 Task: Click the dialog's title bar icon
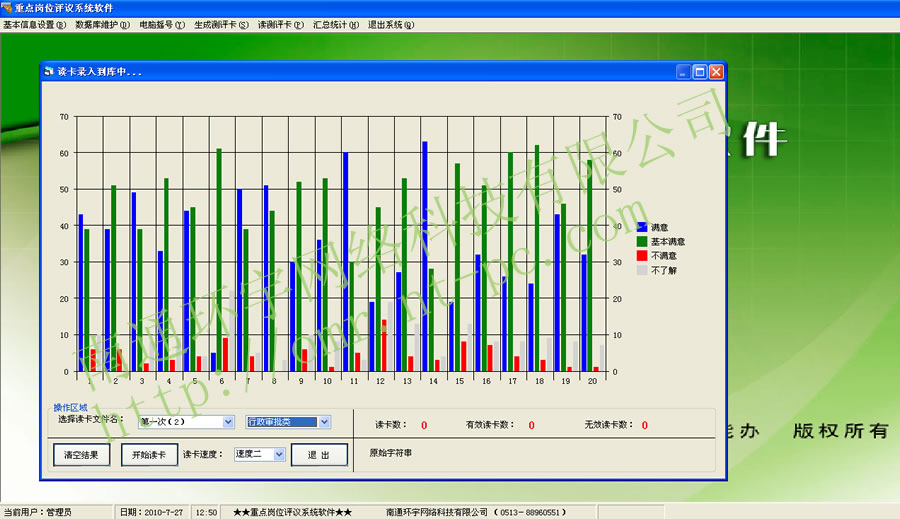tap(49, 72)
